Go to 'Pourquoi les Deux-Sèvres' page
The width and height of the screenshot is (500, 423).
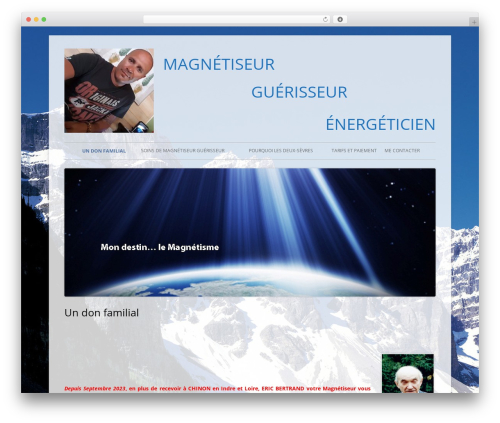281,151
